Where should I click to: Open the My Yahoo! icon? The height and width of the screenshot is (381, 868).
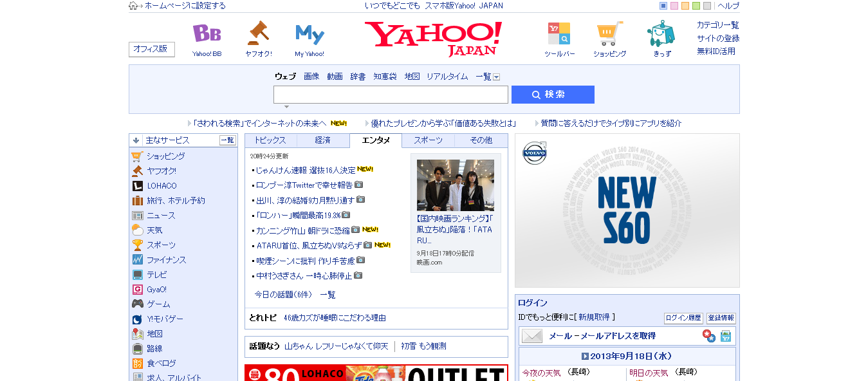point(309,33)
